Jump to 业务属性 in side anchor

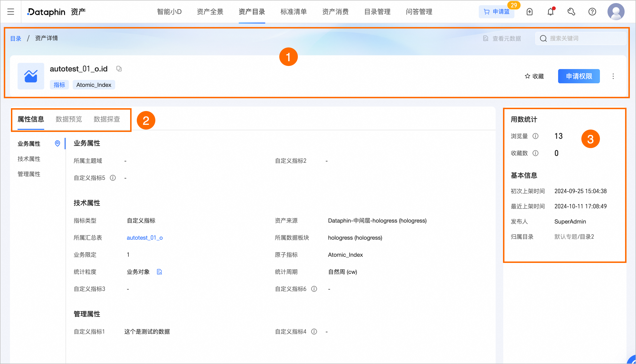(x=29, y=144)
